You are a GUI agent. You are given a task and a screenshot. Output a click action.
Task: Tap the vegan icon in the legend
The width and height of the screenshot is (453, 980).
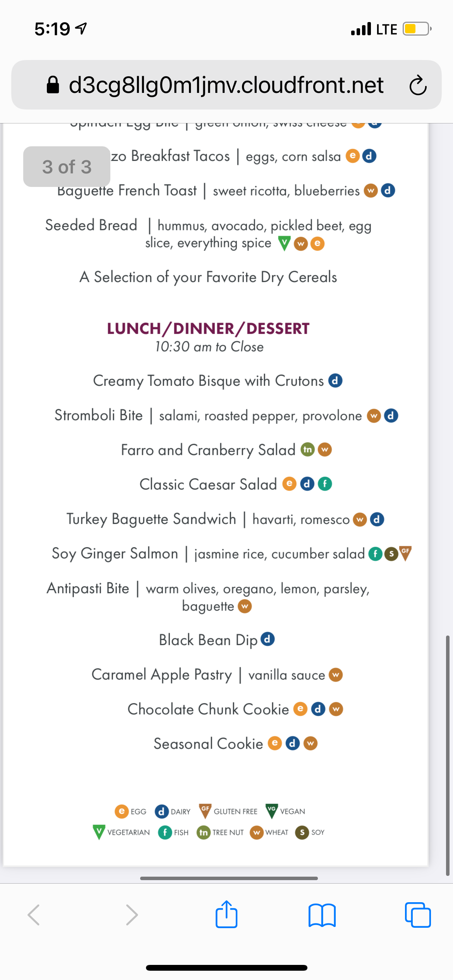(271, 810)
